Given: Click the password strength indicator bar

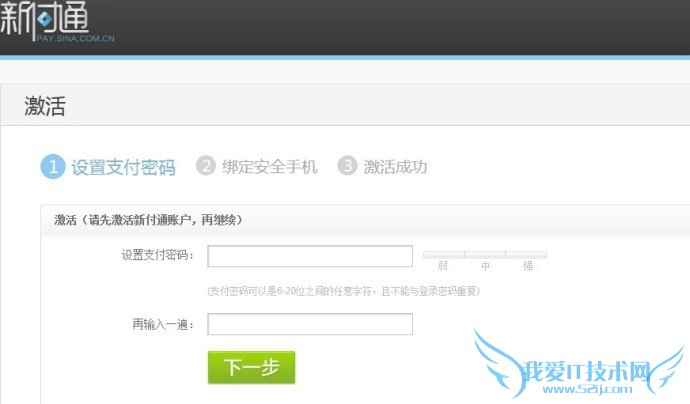Looking at the screenshot, I should [485, 255].
